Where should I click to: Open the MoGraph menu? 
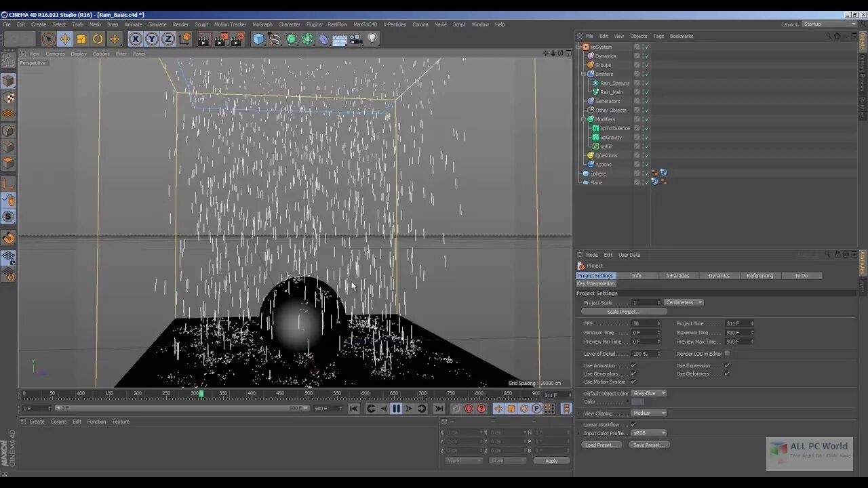point(262,24)
